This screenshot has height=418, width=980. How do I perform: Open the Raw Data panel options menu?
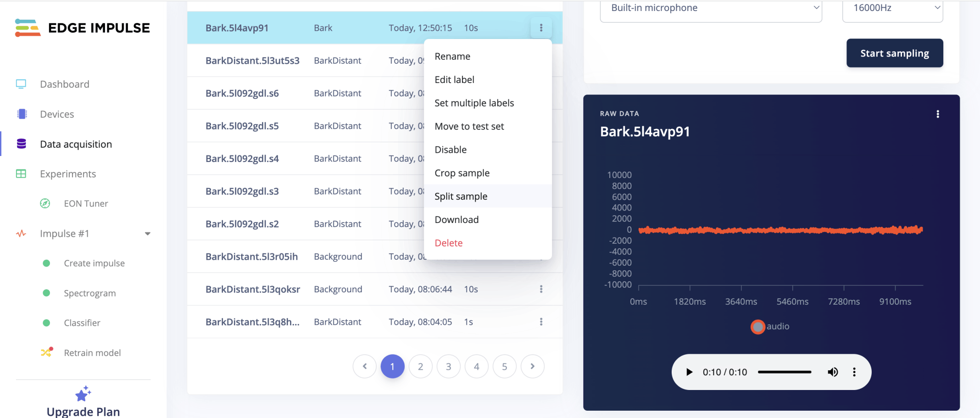tap(938, 114)
